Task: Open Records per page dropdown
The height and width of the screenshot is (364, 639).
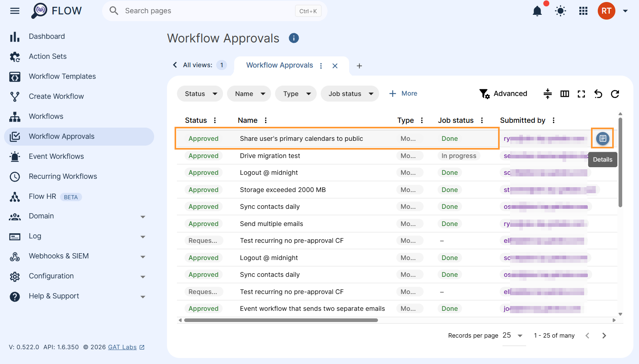Action: pyautogui.click(x=514, y=336)
